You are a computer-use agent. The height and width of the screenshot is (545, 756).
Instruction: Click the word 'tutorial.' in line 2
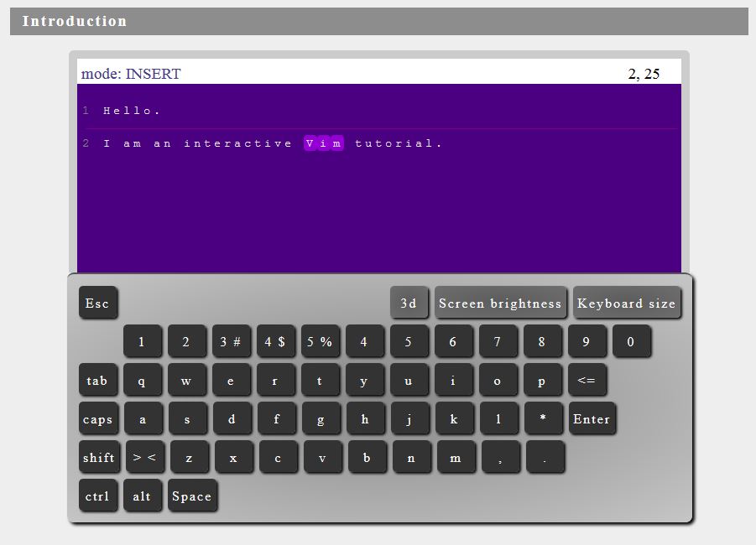(x=399, y=143)
